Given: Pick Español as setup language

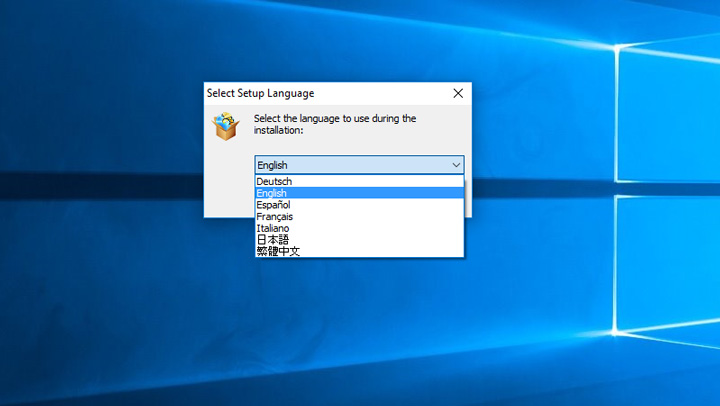Looking at the screenshot, I should (359, 204).
